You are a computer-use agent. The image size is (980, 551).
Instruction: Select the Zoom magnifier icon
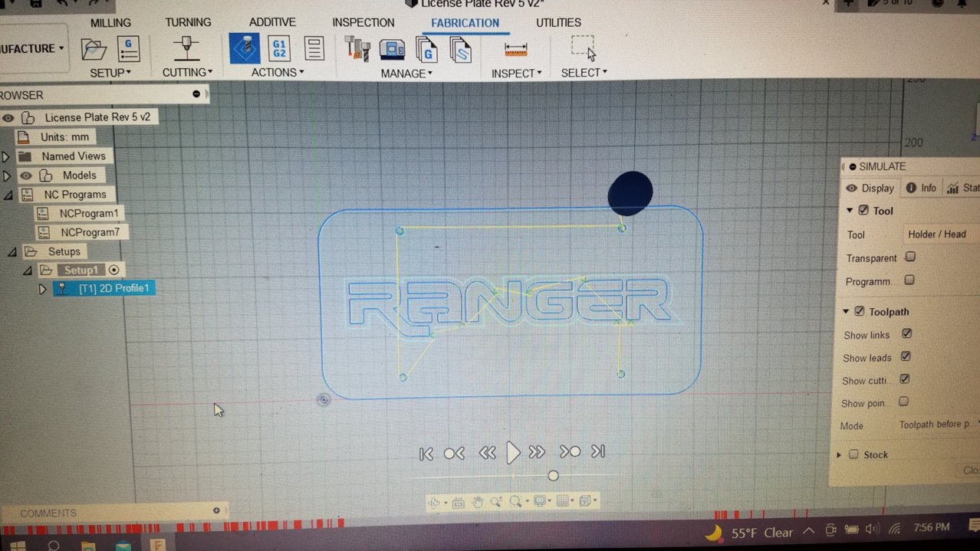click(496, 503)
